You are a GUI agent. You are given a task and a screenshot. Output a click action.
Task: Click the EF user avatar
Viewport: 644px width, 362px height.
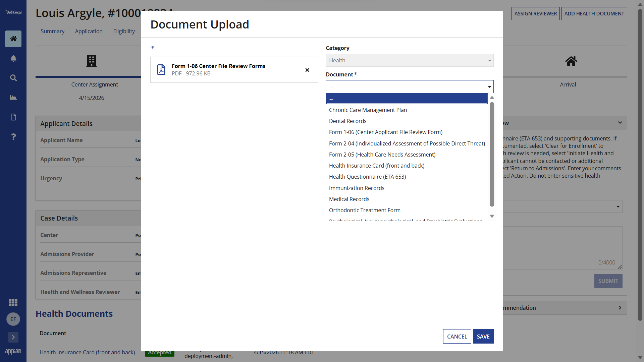pos(13,319)
